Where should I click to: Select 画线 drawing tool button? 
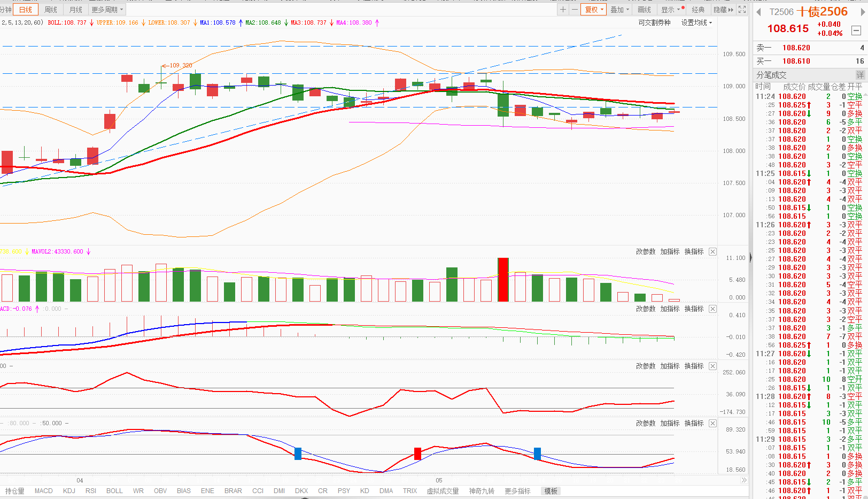pos(645,10)
